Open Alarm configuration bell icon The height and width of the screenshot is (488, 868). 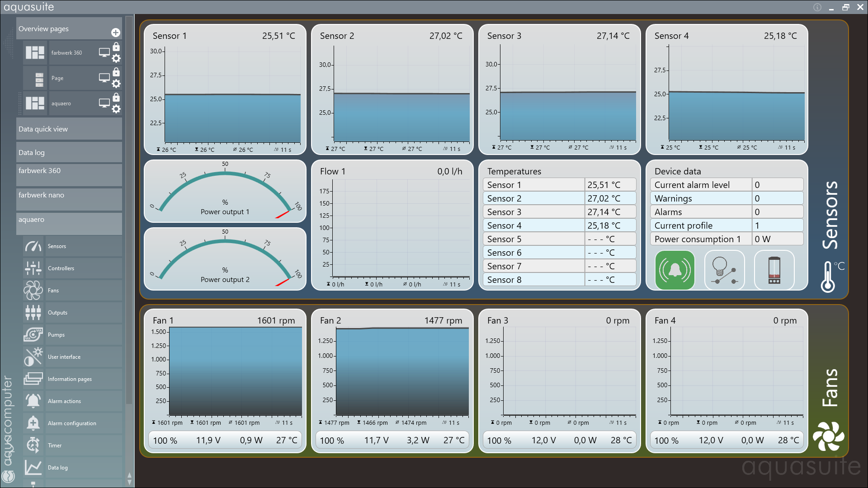point(33,423)
